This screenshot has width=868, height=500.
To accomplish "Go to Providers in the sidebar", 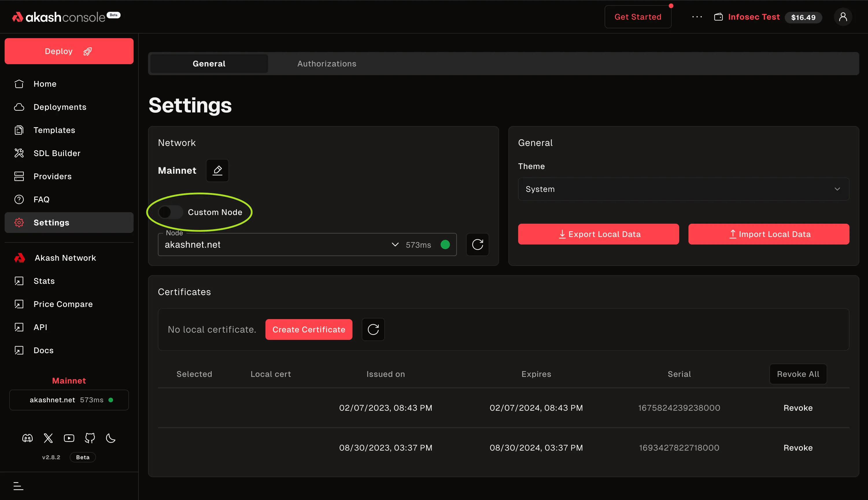I will pyautogui.click(x=52, y=176).
